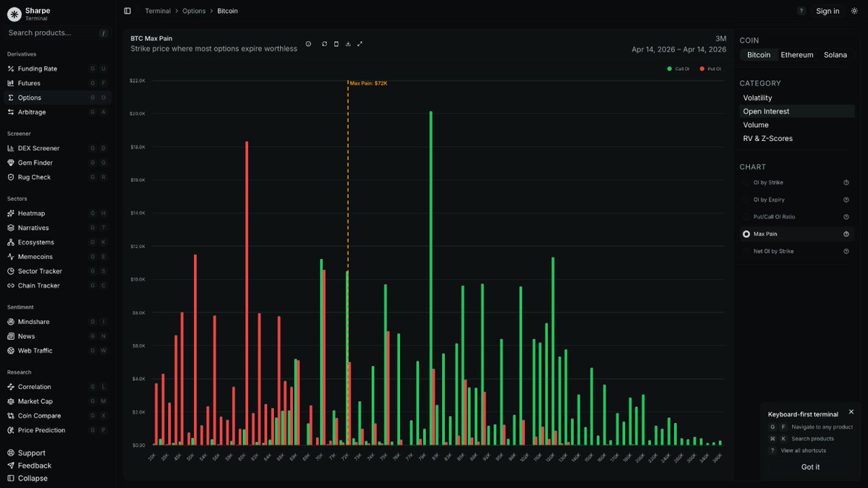Viewport: 868px width, 488px height.
Task: Open the help question mark icon
Action: point(801,11)
